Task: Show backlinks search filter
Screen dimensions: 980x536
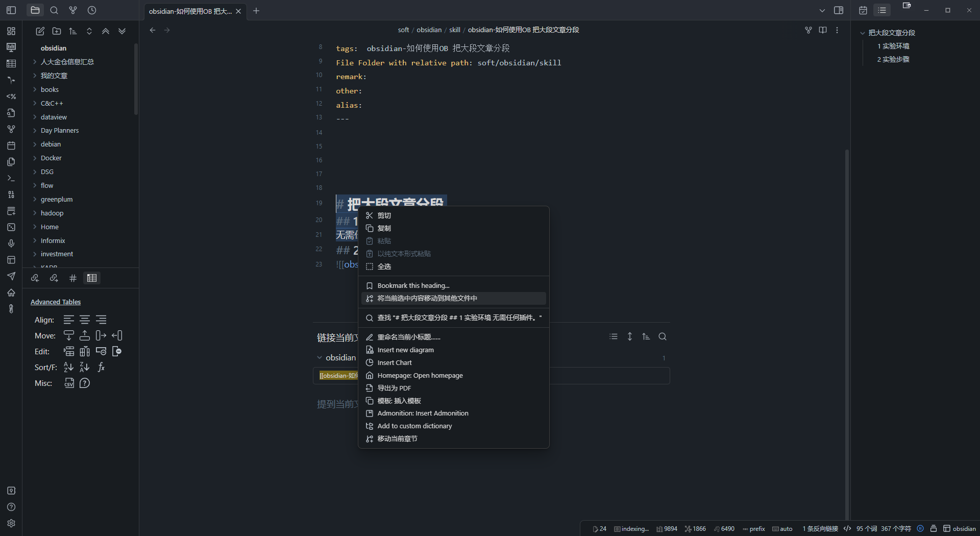Action: point(663,336)
